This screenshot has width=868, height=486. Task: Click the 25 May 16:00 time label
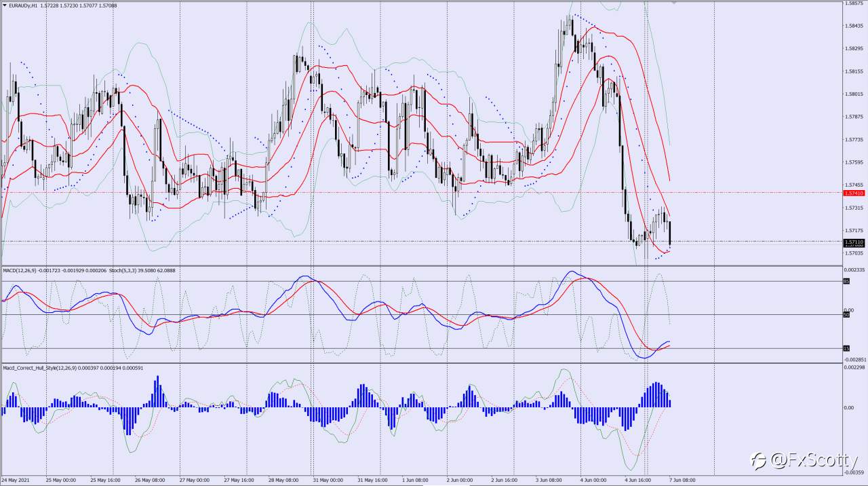[x=105, y=481]
